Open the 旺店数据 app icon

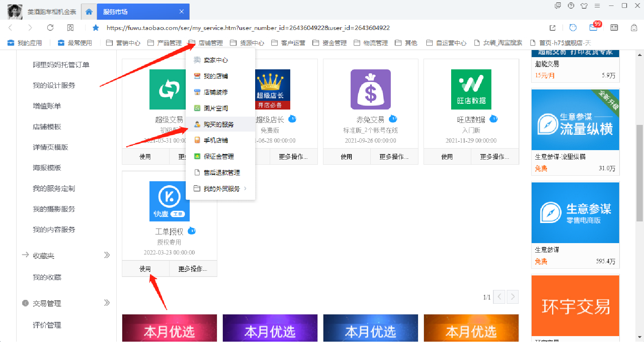point(471,89)
